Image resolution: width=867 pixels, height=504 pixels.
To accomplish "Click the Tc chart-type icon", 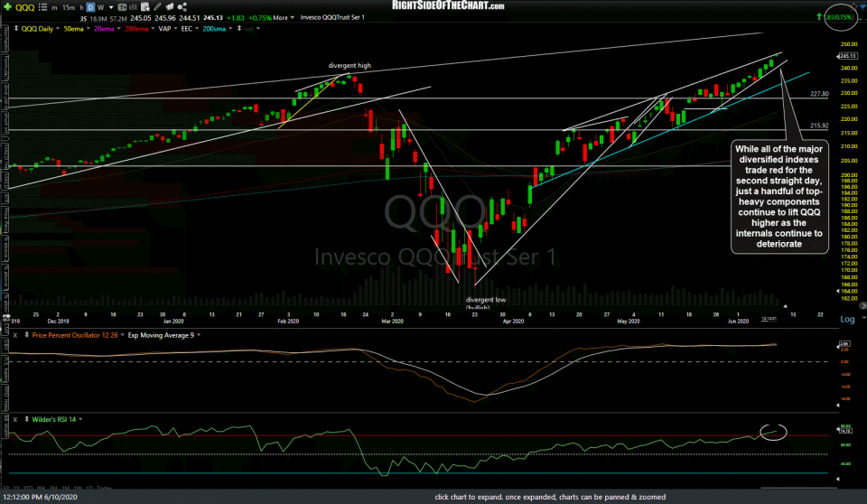I will pyautogui.click(x=122, y=7).
